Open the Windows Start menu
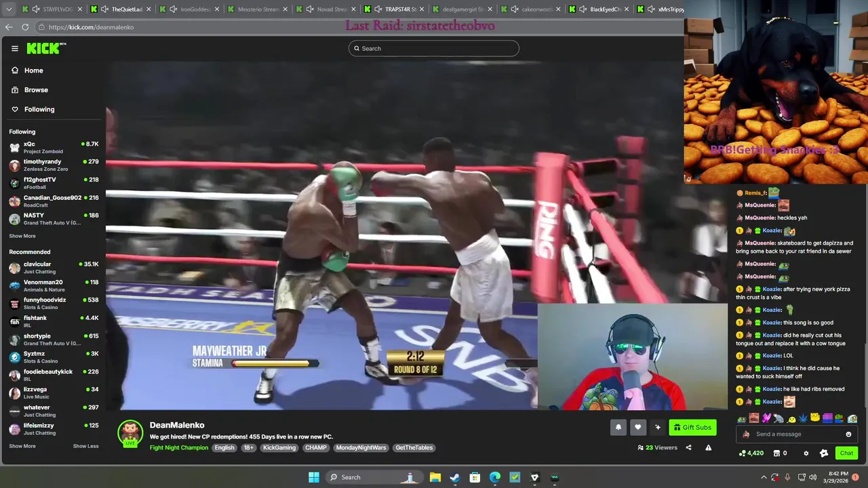 click(x=314, y=477)
